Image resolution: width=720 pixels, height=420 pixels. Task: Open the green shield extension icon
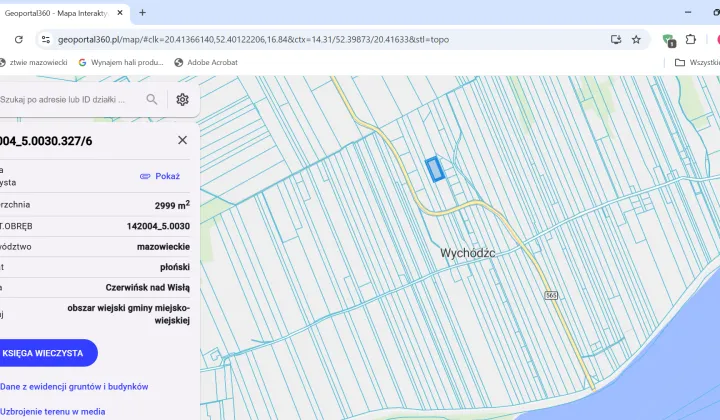(668, 40)
